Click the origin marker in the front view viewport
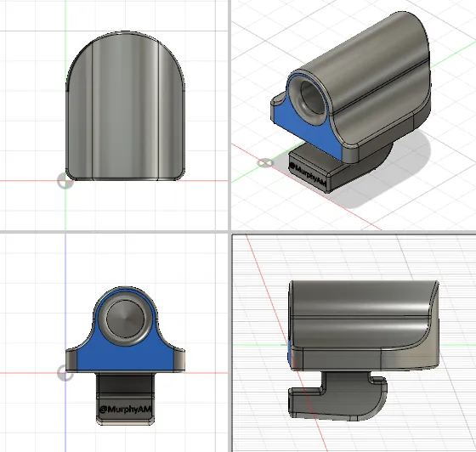476x452 pixels. point(65,373)
